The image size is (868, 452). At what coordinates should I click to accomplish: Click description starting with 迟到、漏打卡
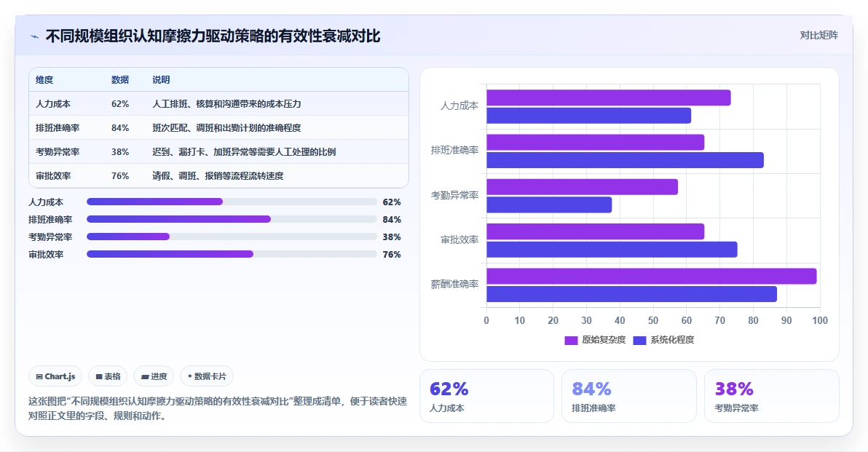[244, 151]
